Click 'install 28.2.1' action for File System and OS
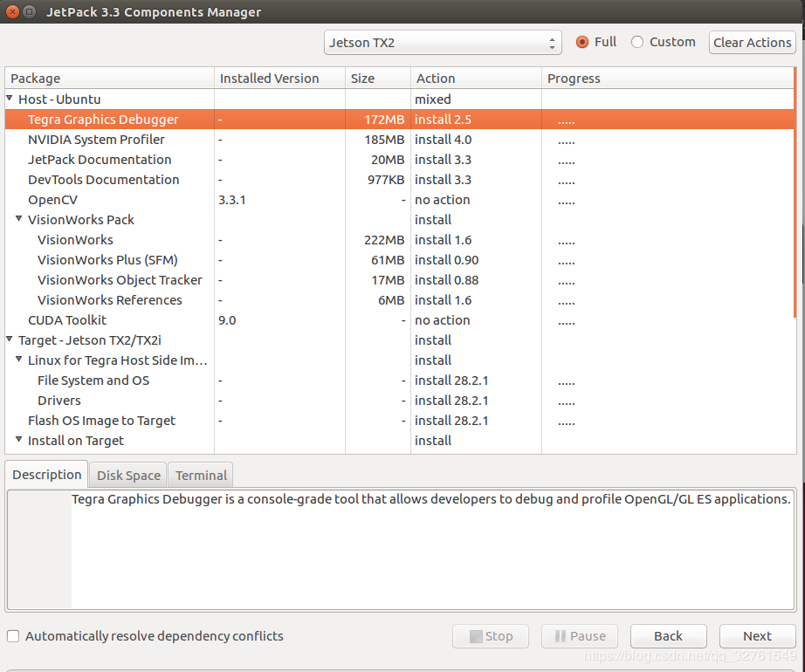The height and width of the screenshot is (672, 805). pos(451,381)
